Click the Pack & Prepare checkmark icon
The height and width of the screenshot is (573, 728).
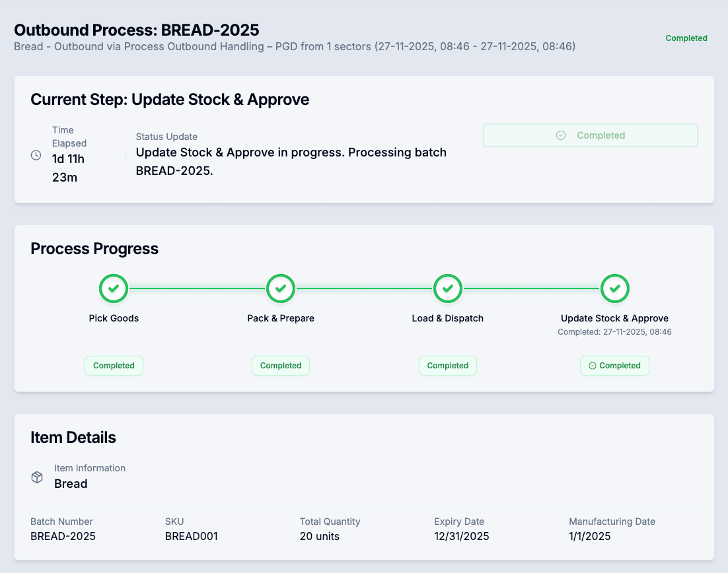[280, 288]
